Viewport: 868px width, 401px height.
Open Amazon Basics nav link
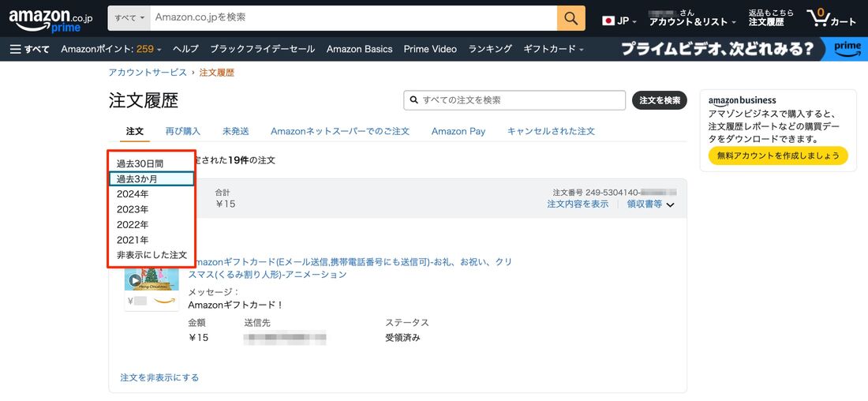[x=359, y=49]
